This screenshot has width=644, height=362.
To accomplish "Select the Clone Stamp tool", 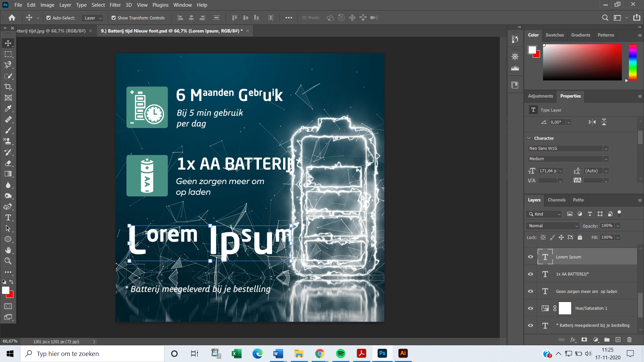I will 8,141.
